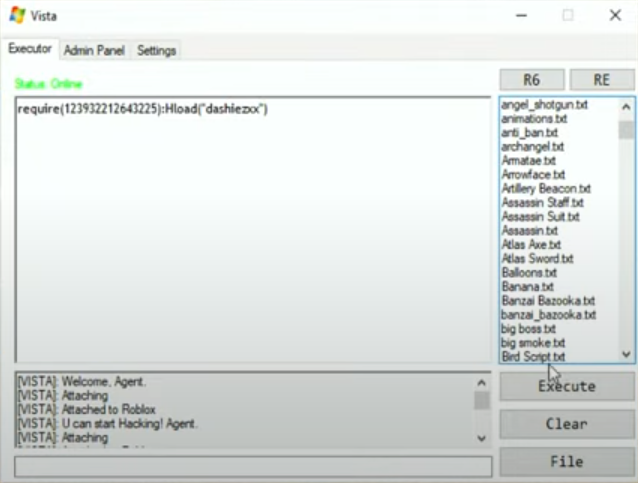The height and width of the screenshot is (483, 638).
Task: Click the Execute button
Action: point(567,386)
